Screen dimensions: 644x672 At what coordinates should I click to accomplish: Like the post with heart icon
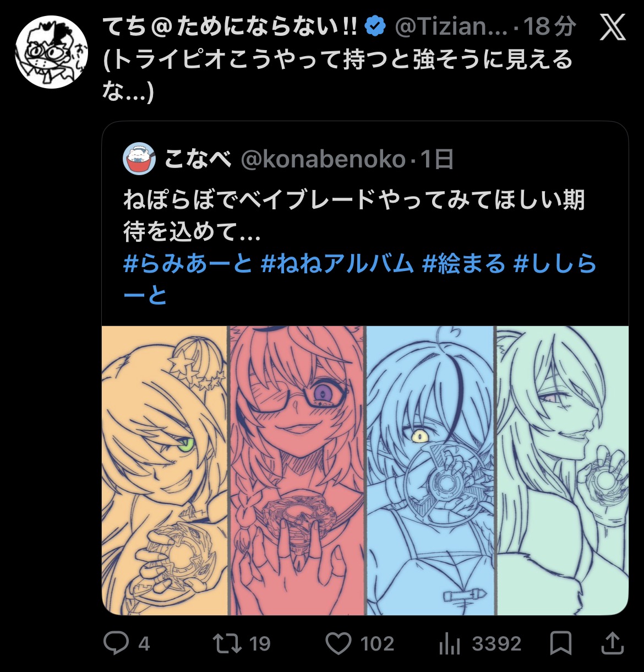(338, 643)
